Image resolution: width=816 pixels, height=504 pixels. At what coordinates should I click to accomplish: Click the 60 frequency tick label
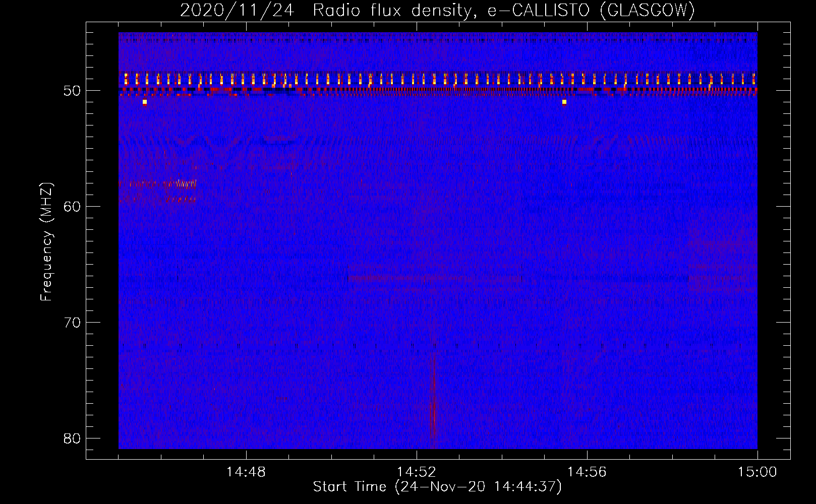pyautogui.click(x=73, y=207)
